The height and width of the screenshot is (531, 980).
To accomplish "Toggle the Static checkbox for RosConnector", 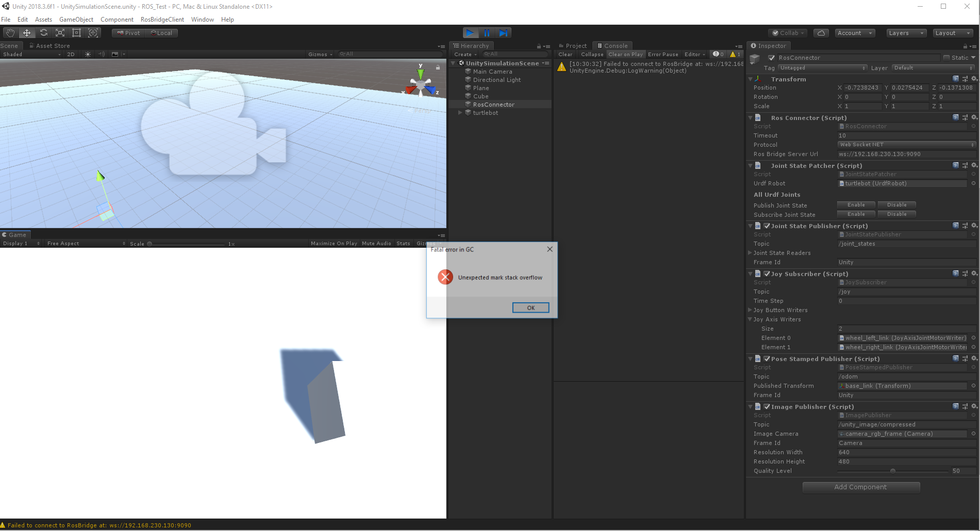I will (946, 57).
